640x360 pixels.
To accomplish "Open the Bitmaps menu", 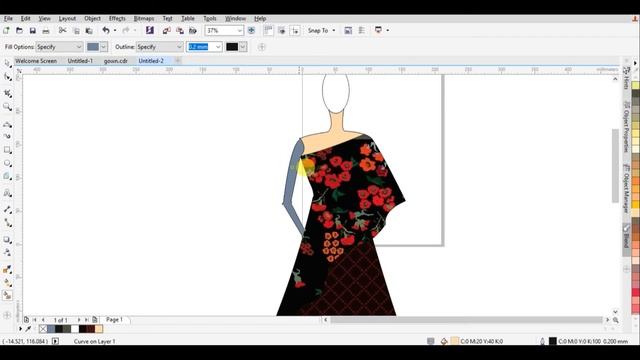I will coord(144,19).
